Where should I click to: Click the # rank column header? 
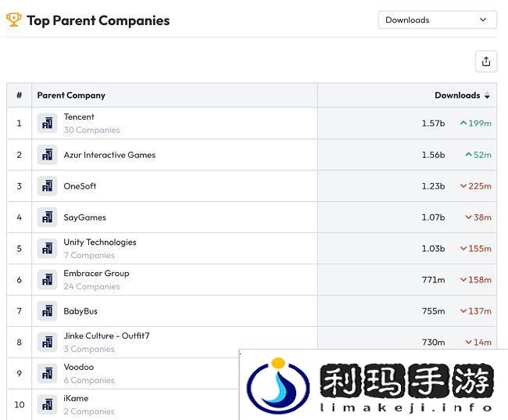(x=19, y=95)
